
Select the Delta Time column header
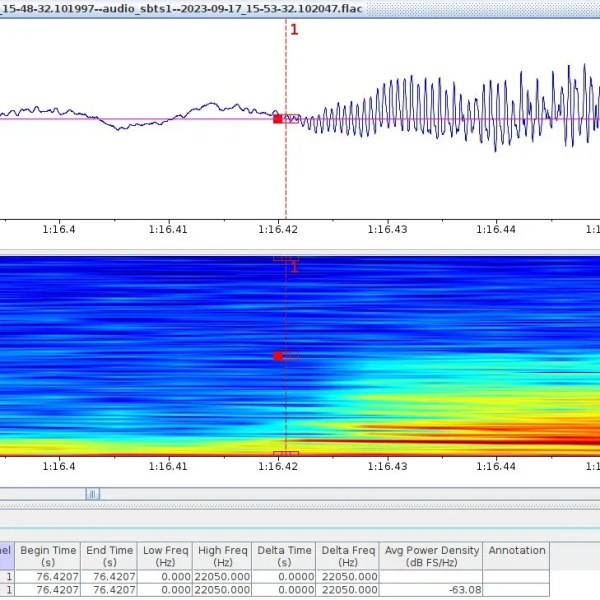[x=284, y=556]
